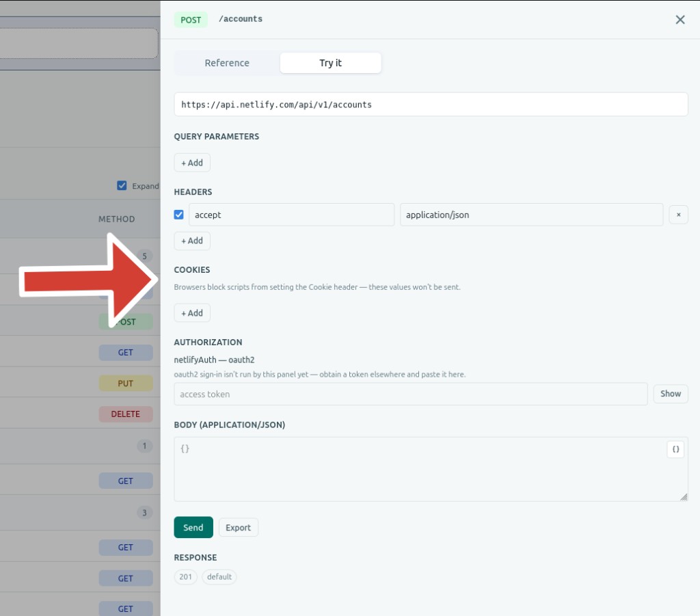
Task: Remove the accept header row
Action: (678, 215)
